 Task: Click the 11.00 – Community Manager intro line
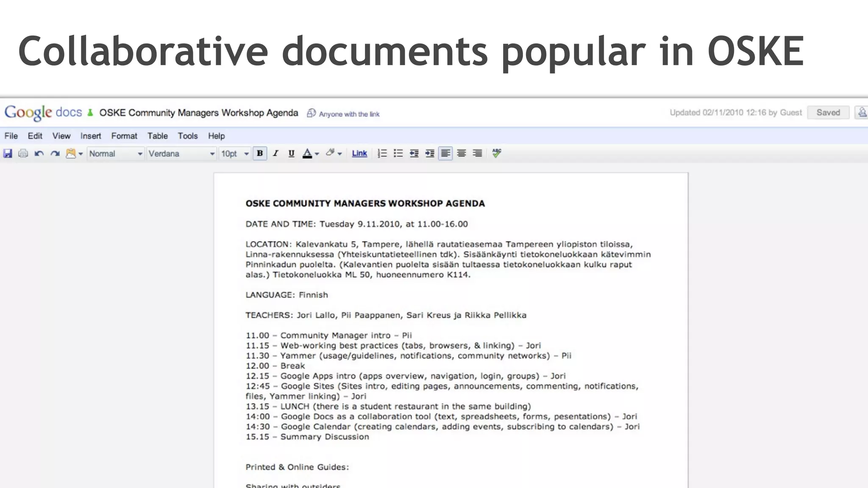tap(328, 335)
